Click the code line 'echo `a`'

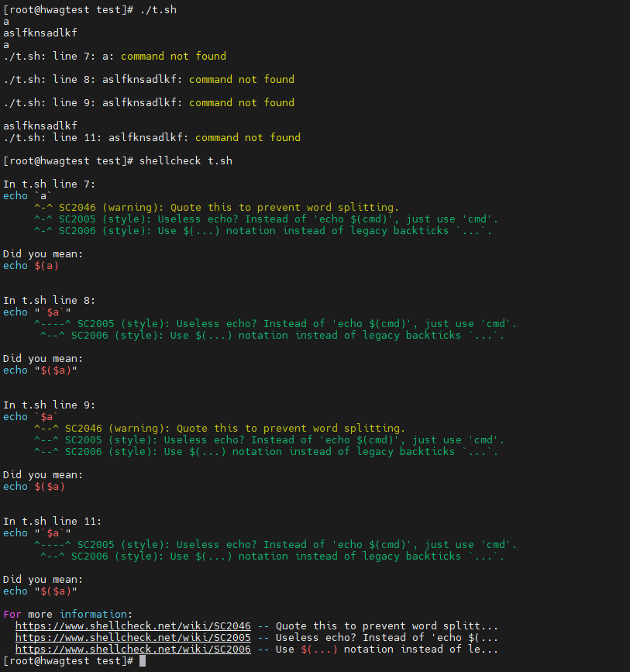coord(27,196)
